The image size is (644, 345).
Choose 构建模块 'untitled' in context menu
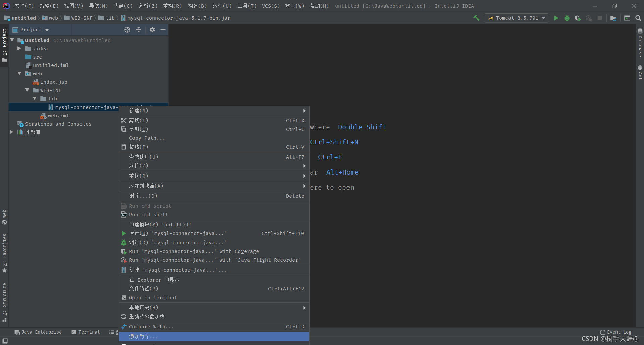[x=214, y=225]
